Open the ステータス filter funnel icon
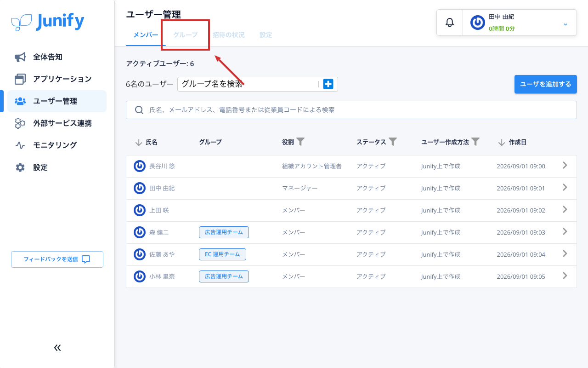 tap(393, 142)
